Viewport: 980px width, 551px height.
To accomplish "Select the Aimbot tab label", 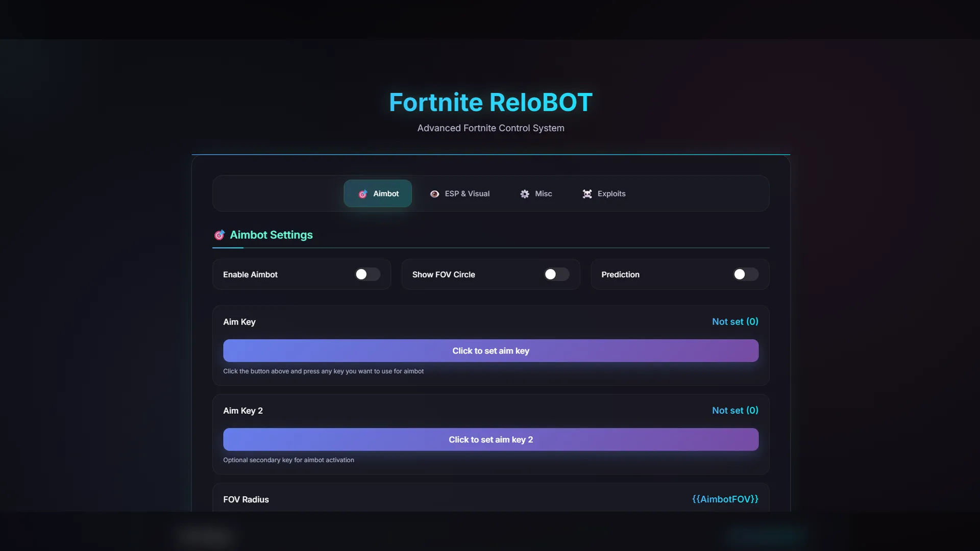I will (386, 194).
